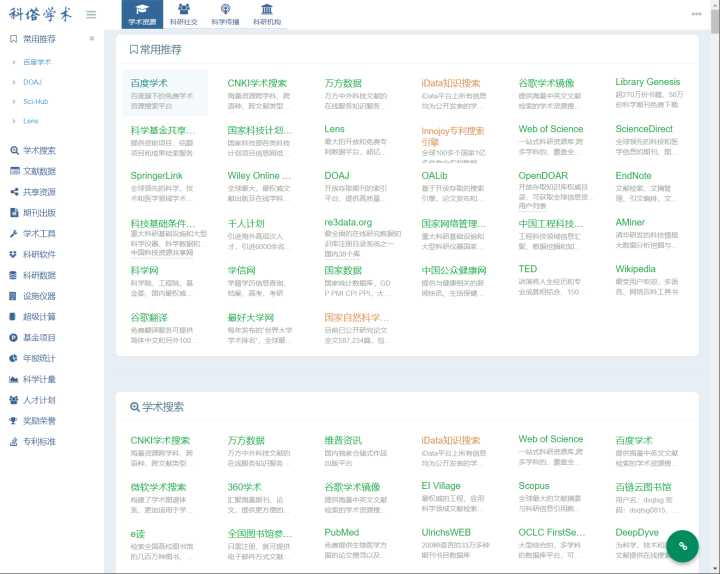
Task: Click the 共享资源 share icon
Action: click(x=14, y=191)
